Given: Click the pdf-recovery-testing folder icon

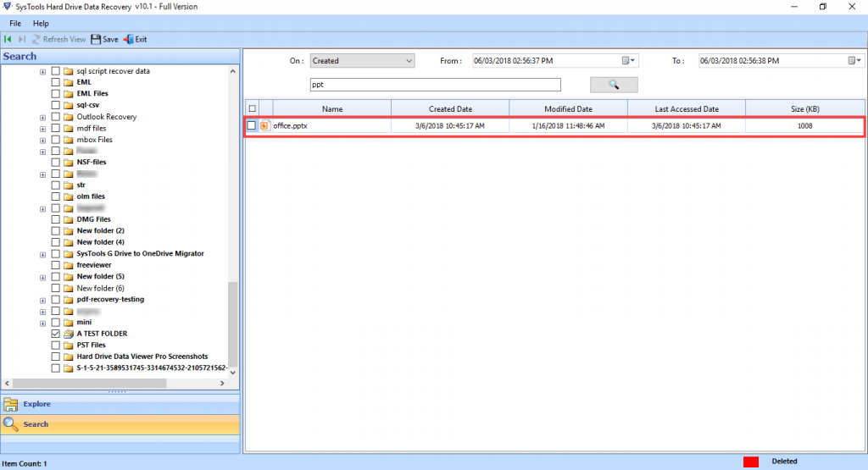Looking at the screenshot, I should click(x=69, y=299).
